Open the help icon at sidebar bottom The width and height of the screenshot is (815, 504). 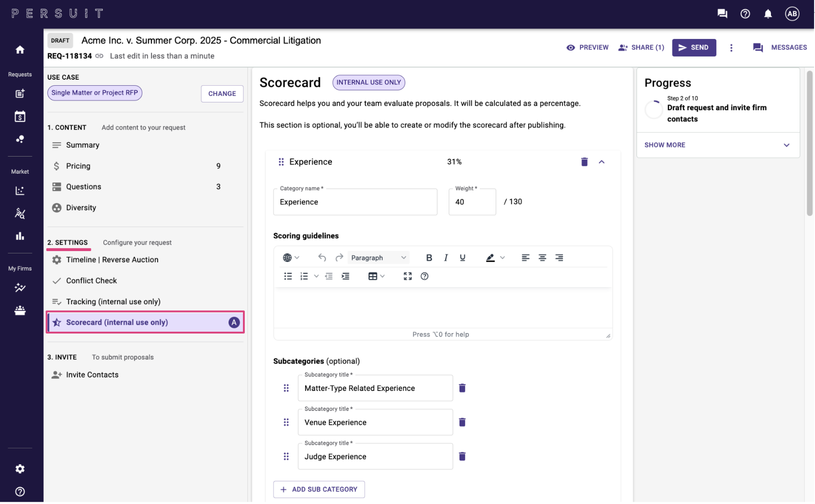(20, 492)
